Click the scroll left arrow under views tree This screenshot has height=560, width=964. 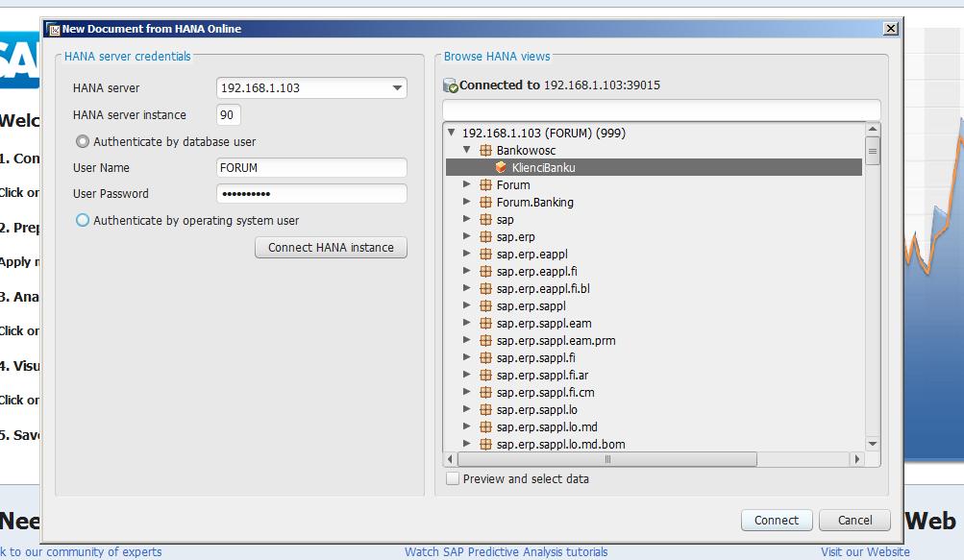click(450, 459)
